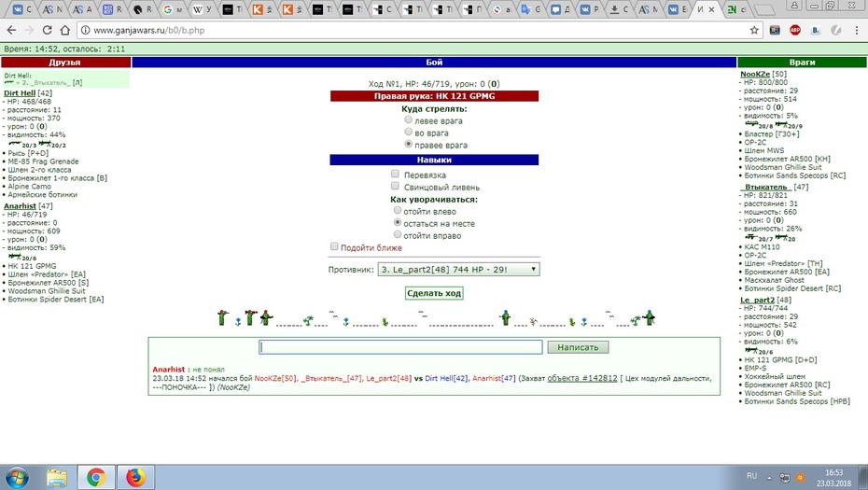Open a new browser tab
This screenshot has width=868, height=490.
click(764, 10)
